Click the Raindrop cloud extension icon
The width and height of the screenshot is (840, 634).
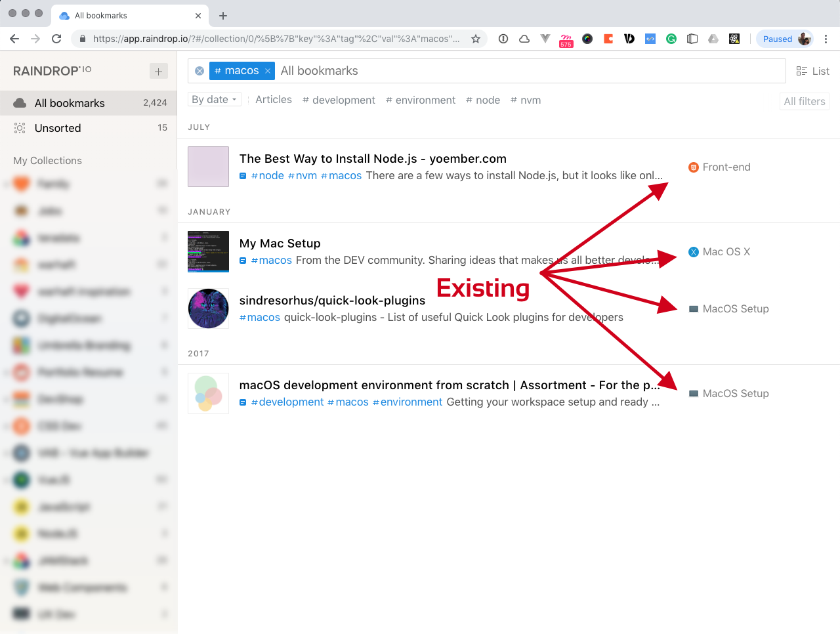pyautogui.click(x=524, y=39)
